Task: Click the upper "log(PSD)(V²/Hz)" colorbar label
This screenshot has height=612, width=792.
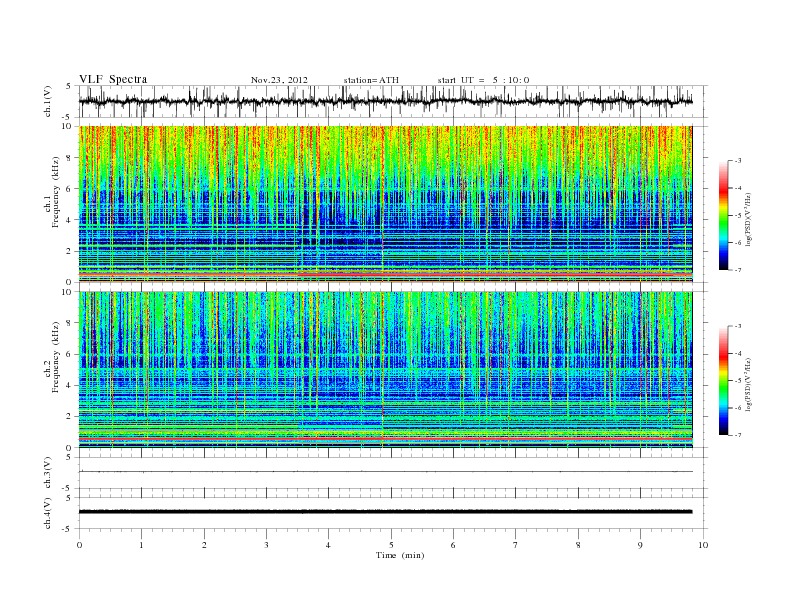Action: pos(749,220)
